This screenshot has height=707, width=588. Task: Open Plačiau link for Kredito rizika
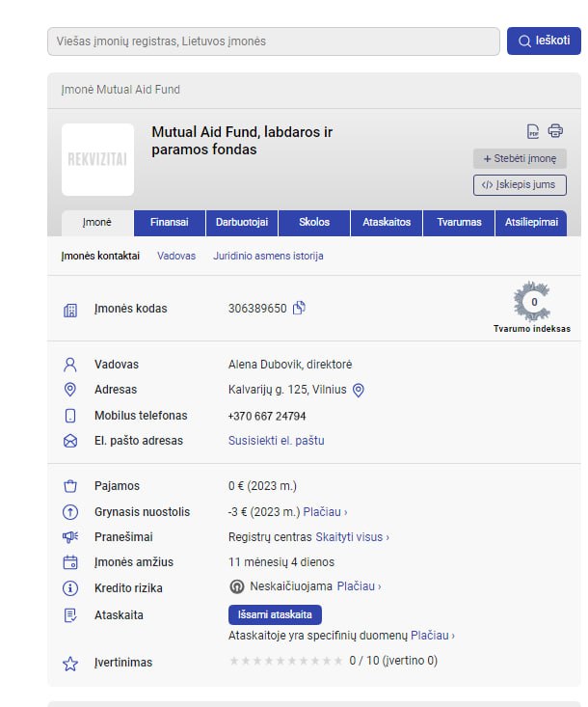360,586
